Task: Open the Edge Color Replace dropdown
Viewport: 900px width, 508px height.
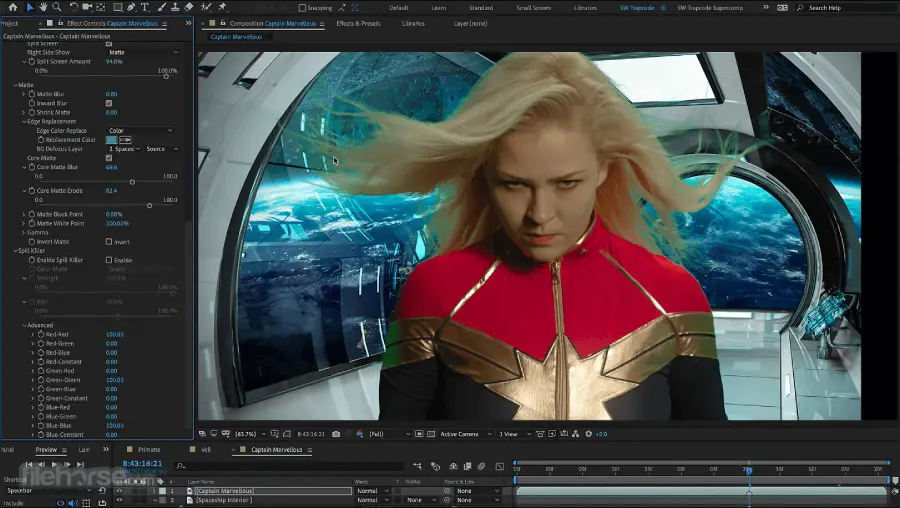Action: pos(140,131)
